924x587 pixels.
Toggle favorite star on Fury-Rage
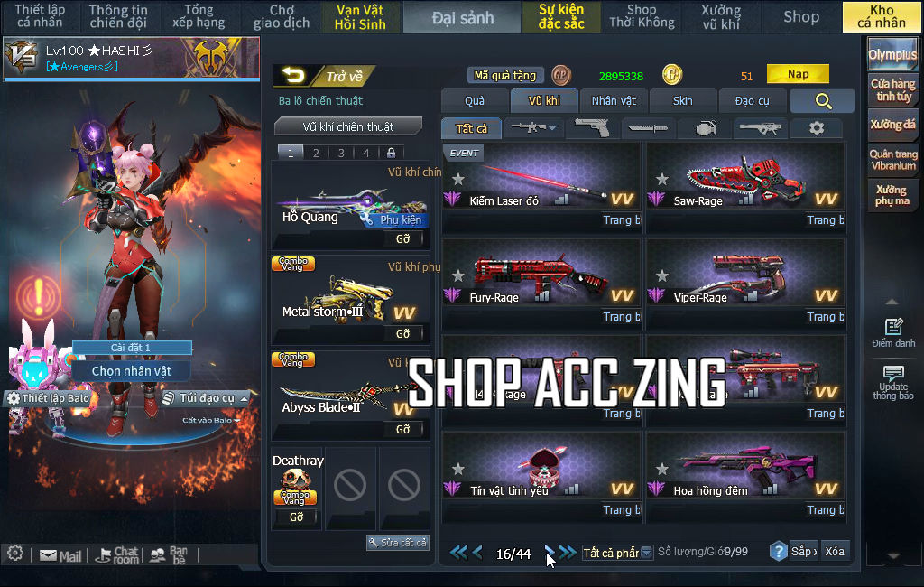pos(457,275)
